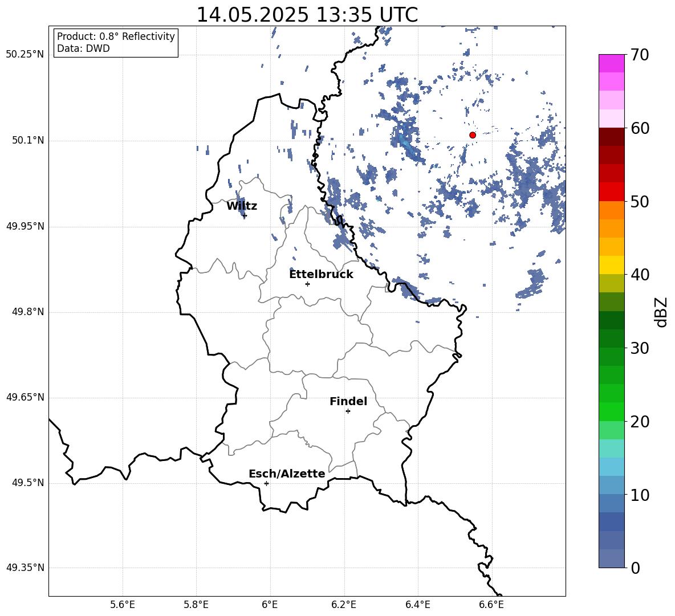Click the title 14.05.2025 13:35 UTC

coord(307,15)
